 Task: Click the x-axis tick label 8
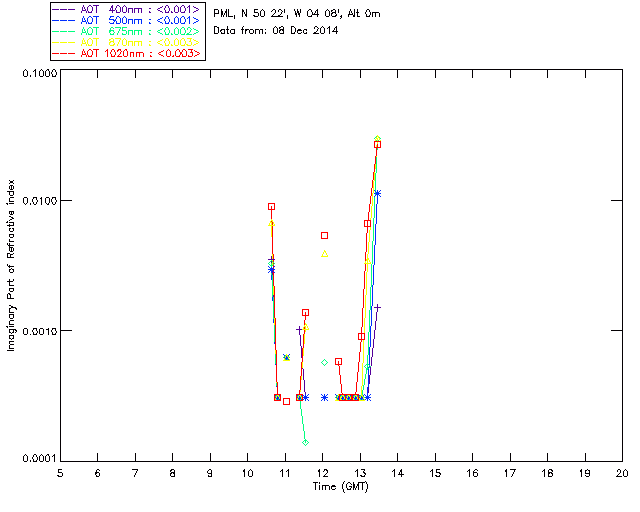173,473
